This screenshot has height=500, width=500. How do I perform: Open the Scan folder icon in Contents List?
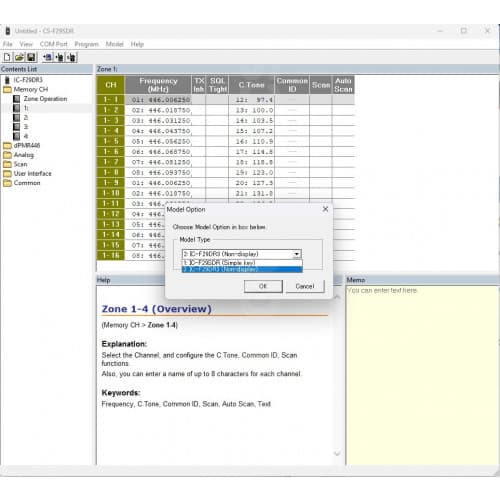point(7,164)
